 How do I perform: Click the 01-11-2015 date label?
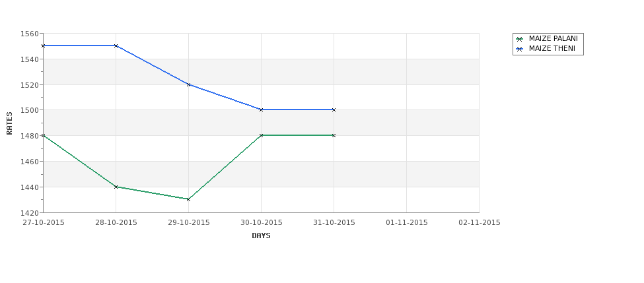click(x=407, y=223)
